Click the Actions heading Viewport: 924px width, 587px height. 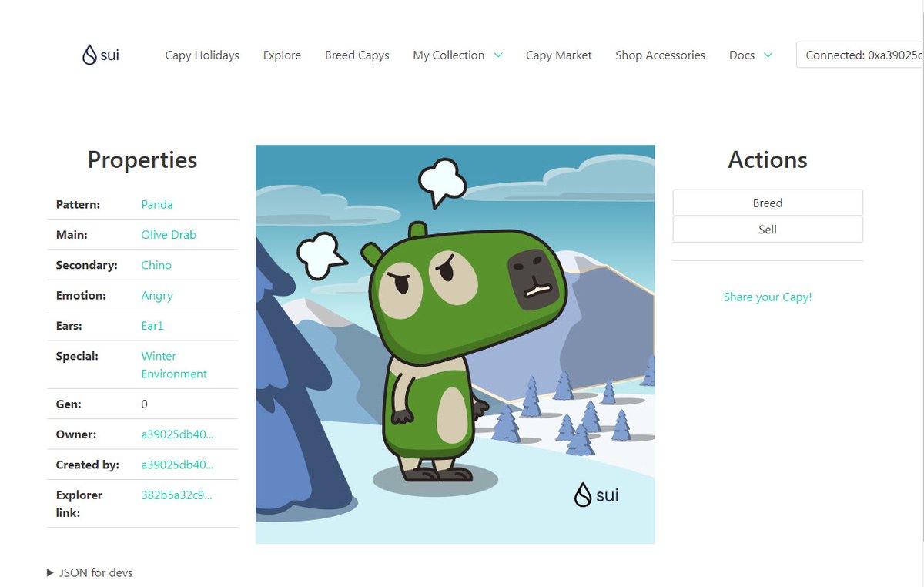[x=768, y=159]
